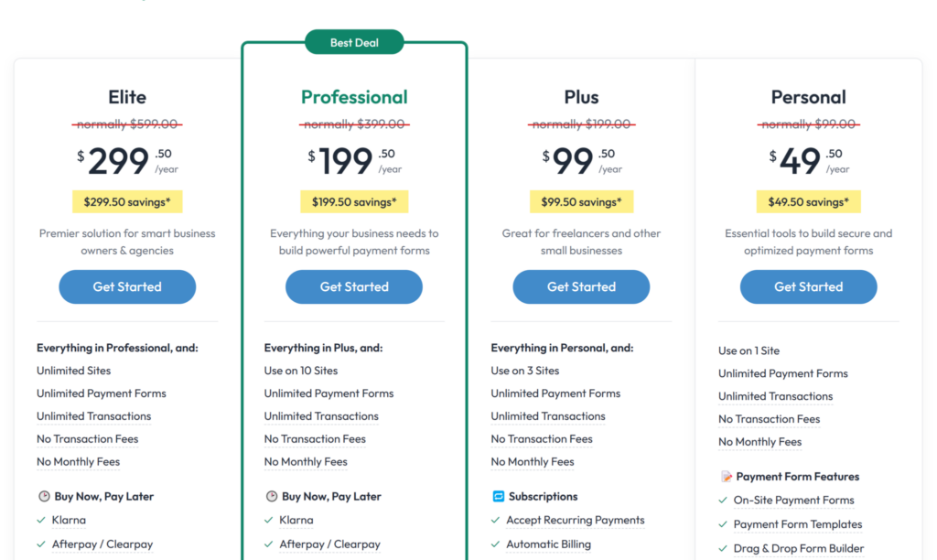Click the checkmark beside On-Site Payment Forms
The height and width of the screenshot is (560, 937).
[x=723, y=501]
